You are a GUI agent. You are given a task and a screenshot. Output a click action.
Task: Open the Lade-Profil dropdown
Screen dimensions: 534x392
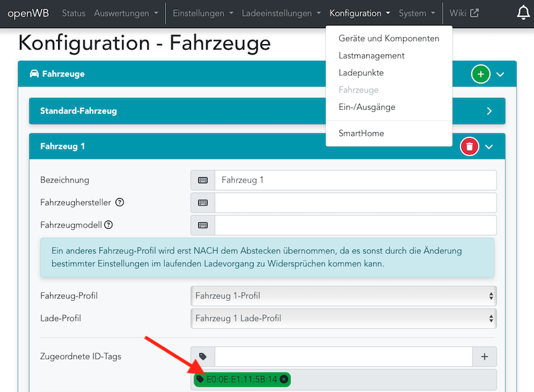pos(344,319)
